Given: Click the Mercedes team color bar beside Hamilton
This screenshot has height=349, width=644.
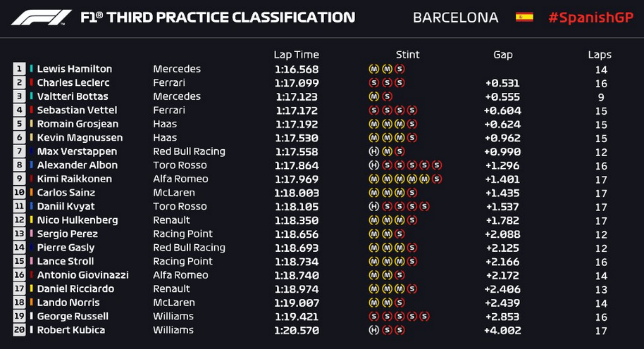Looking at the screenshot, I should coord(31,68).
